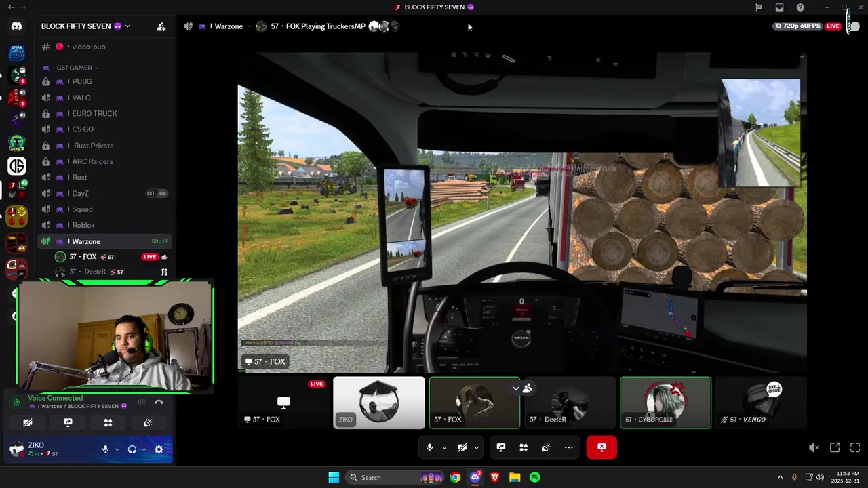
Task: Select the 57 VENGO participant tile
Action: point(761,403)
